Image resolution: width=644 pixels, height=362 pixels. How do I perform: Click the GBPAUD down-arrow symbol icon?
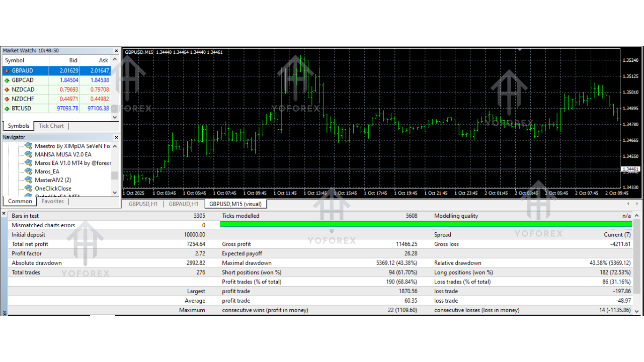pyautogui.click(x=7, y=71)
